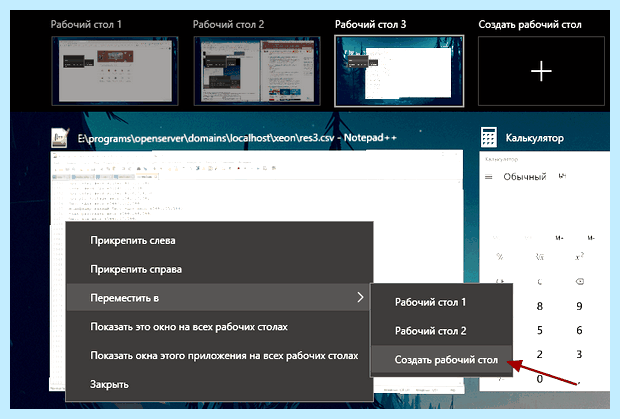Click digit 8 in Calculator
The width and height of the screenshot is (620, 419).
click(540, 306)
